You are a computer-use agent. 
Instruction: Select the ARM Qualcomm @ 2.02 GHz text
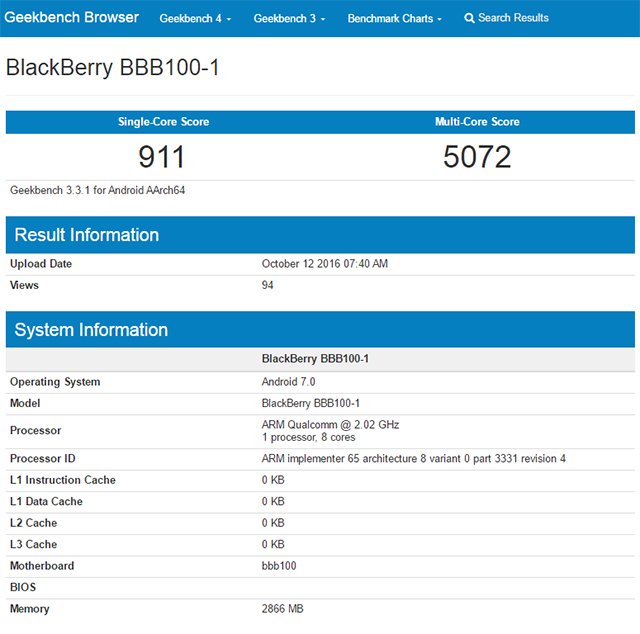coord(330,425)
